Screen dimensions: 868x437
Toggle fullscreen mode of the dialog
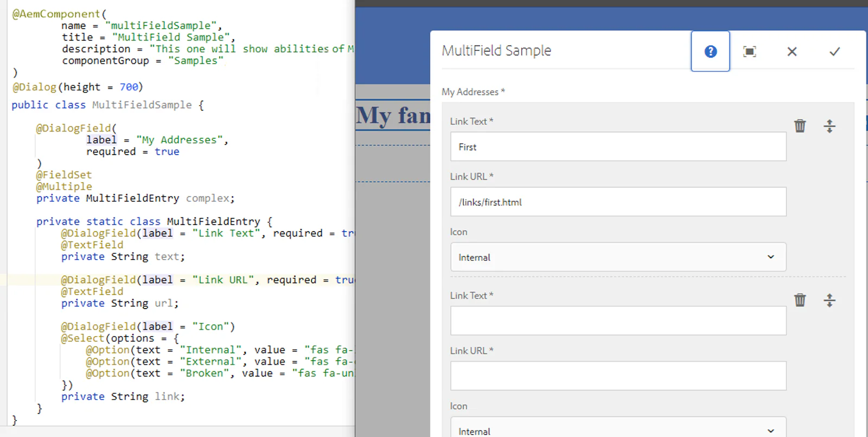point(749,52)
